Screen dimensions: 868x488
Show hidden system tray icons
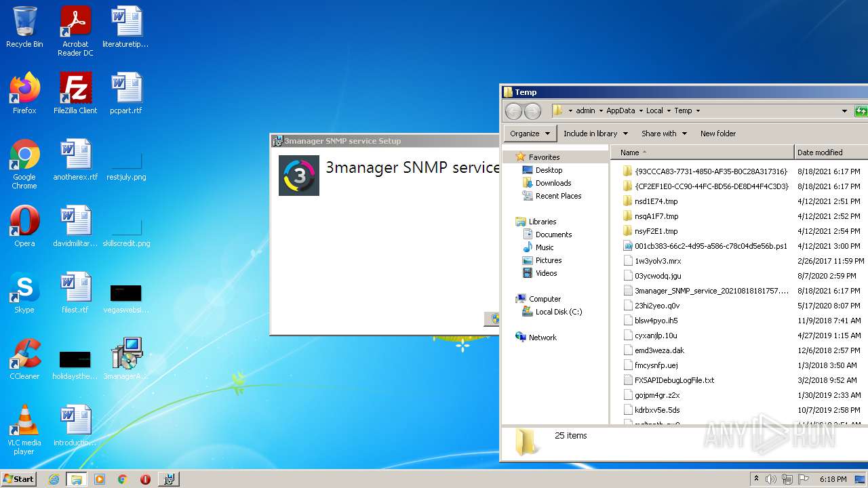click(x=756, y=479)
